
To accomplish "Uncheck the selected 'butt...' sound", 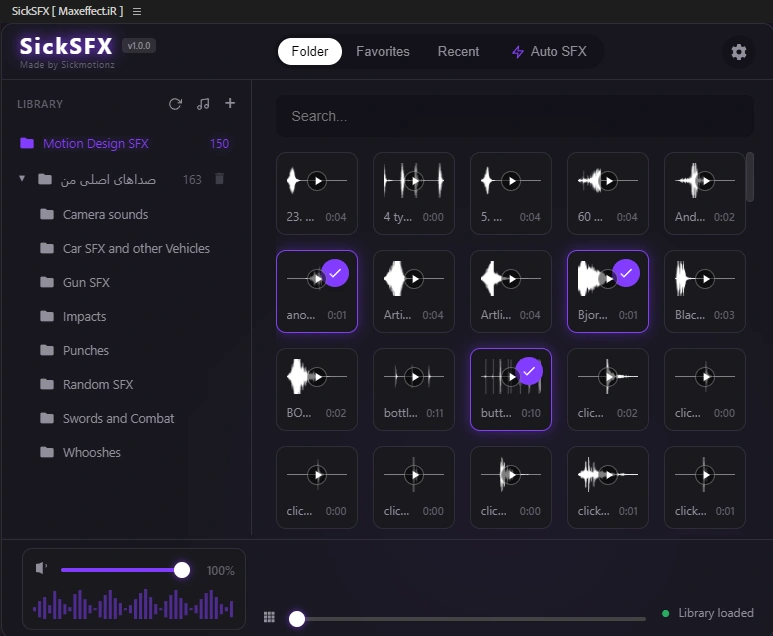I will click(529, 371).
